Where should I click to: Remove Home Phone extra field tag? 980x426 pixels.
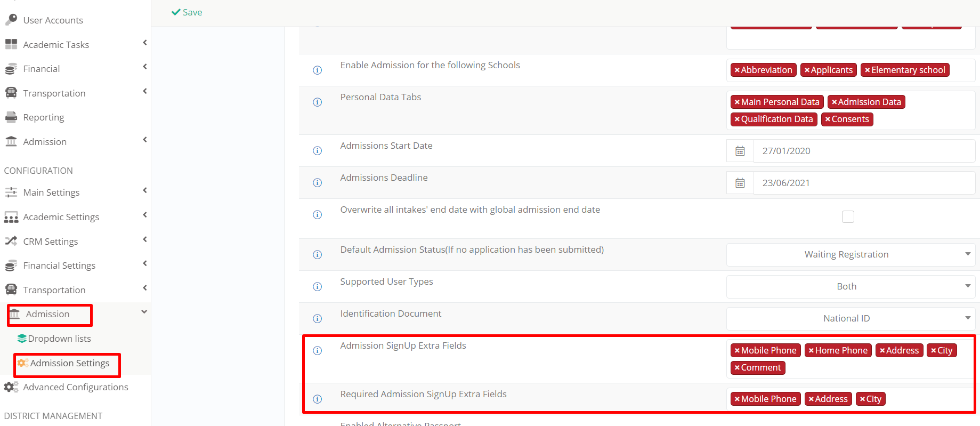(811, 351)
